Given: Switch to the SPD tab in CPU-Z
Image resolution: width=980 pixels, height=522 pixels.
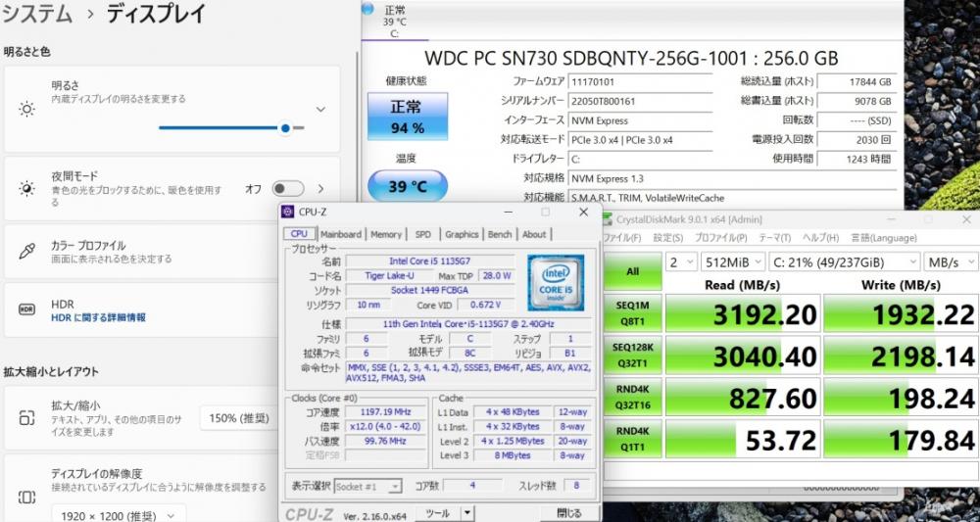Looking at the screenshot, I should point(423,234).
